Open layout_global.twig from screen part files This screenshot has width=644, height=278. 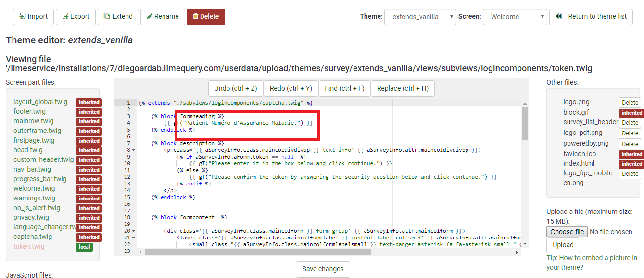pos(40,102)
